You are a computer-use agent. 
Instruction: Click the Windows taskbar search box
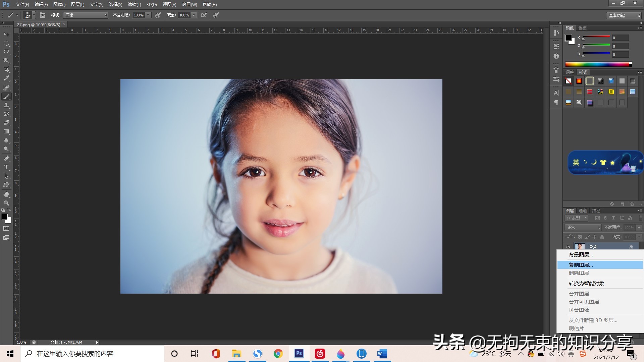point(92,354)
